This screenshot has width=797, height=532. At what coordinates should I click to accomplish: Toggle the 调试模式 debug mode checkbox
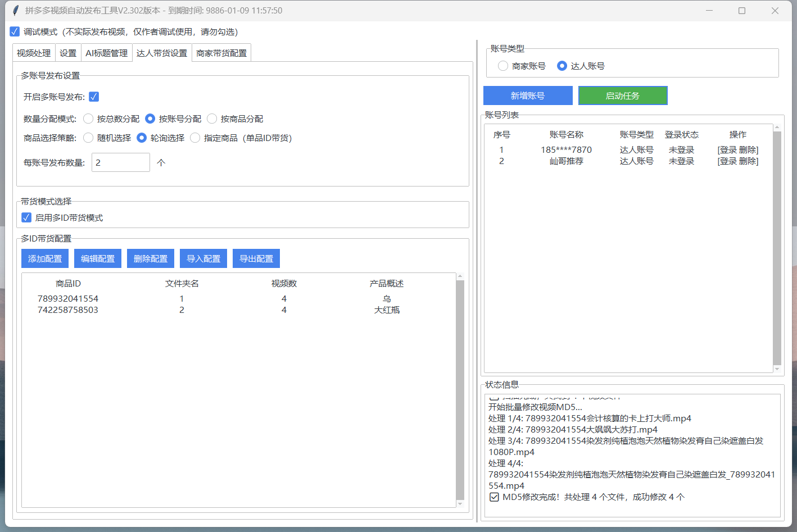click(x=15, y=31)
